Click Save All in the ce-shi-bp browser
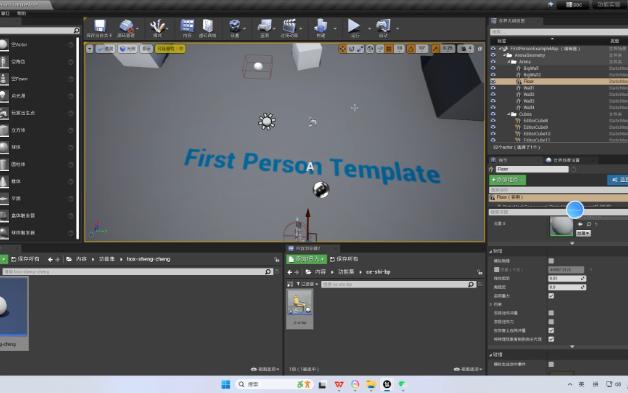Screen dimensions: 628x393 [344, 259]
